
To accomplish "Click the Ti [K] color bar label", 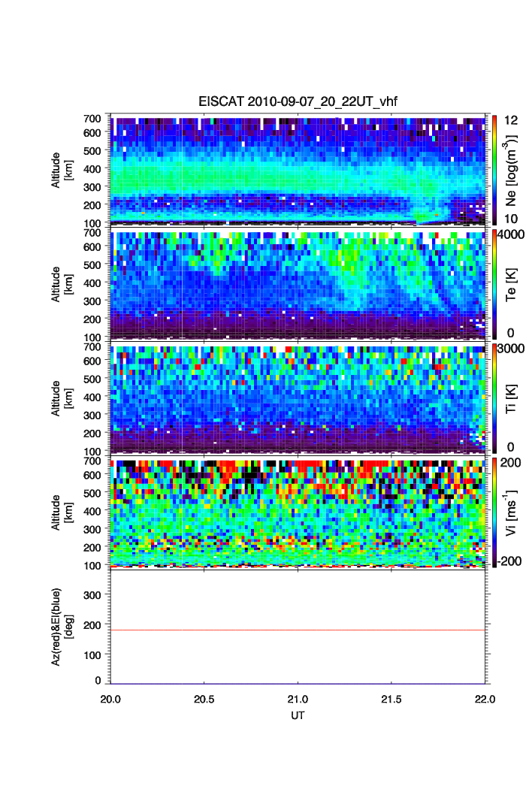I will tap(511, 397).
